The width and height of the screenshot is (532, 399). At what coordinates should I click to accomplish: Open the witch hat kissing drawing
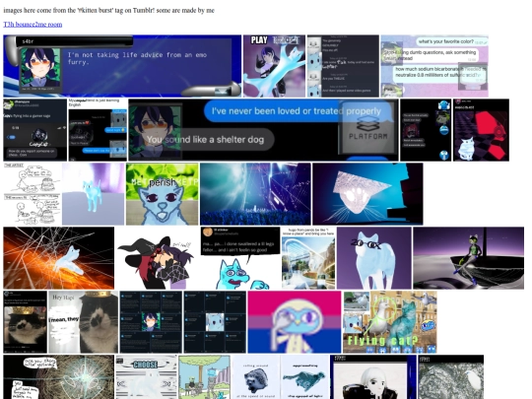(x=158, y=258)
